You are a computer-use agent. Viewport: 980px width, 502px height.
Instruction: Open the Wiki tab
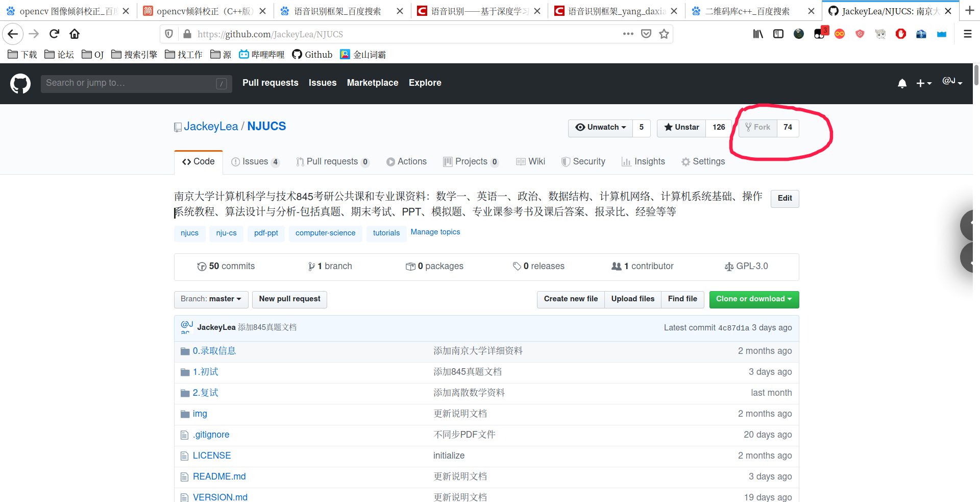530,162
